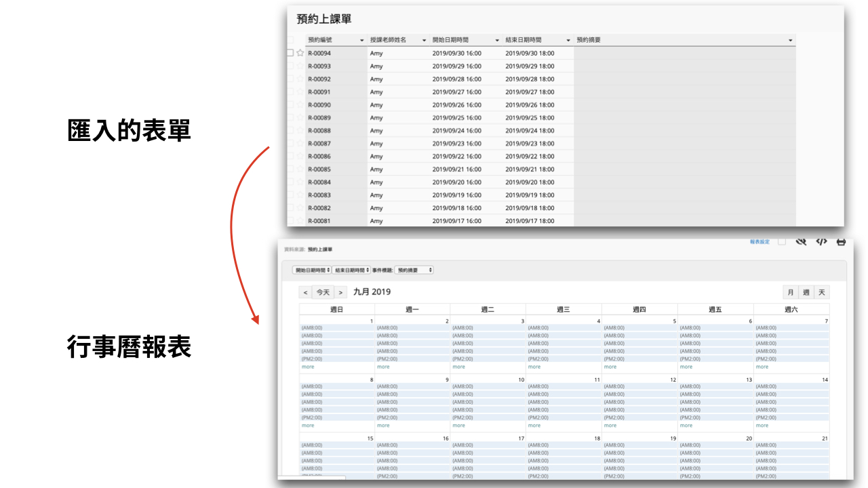
Task: Go to next month with right arrow
Action: pos(340,292)
